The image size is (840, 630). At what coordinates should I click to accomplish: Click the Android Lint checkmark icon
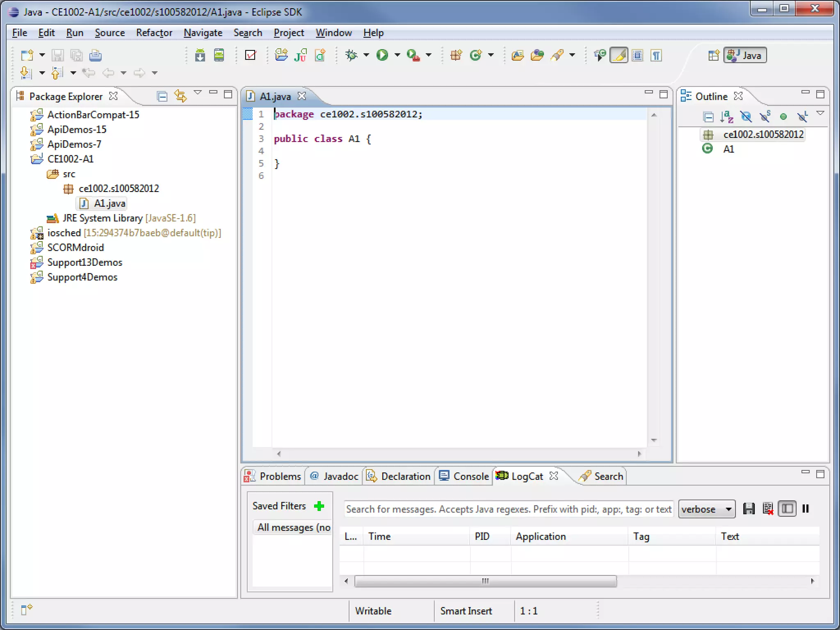pos(250,55)
